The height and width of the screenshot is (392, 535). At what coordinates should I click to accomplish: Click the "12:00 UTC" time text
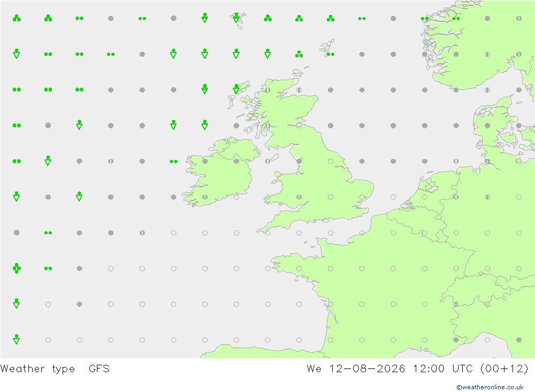[x=442, y=368]
